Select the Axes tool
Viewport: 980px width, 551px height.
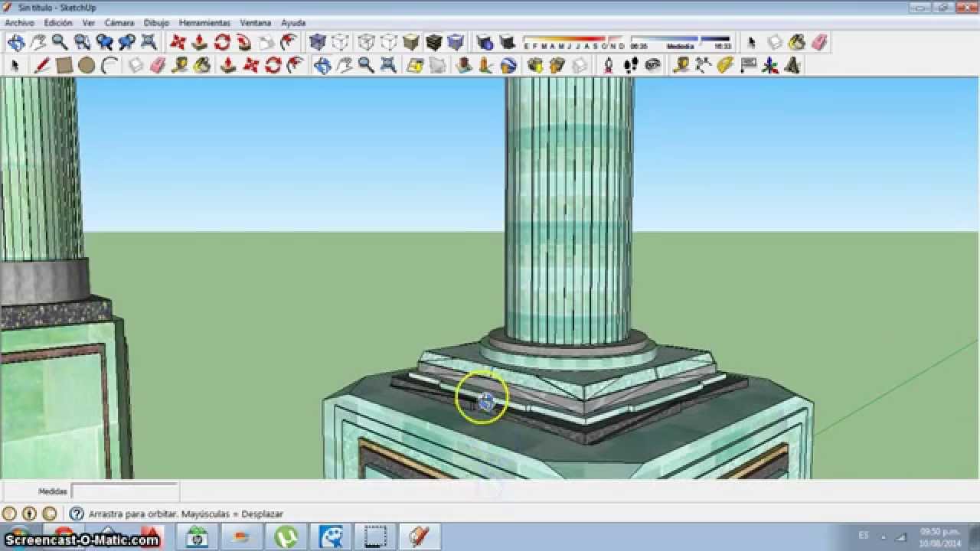point(769,66)
